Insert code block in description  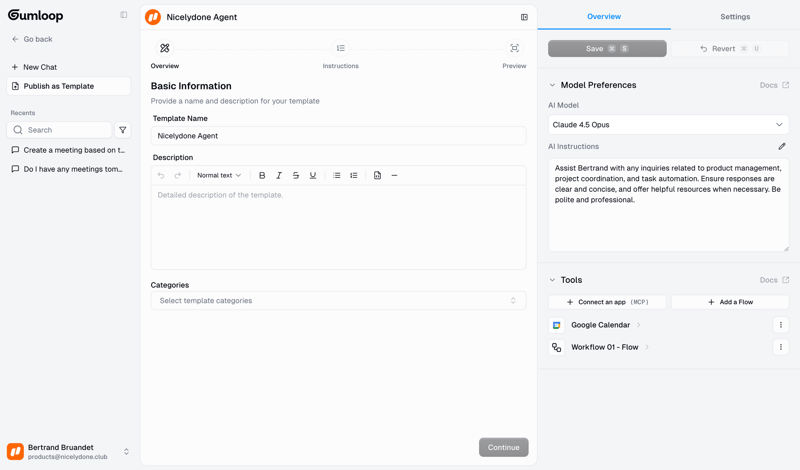tap(378, 176)
